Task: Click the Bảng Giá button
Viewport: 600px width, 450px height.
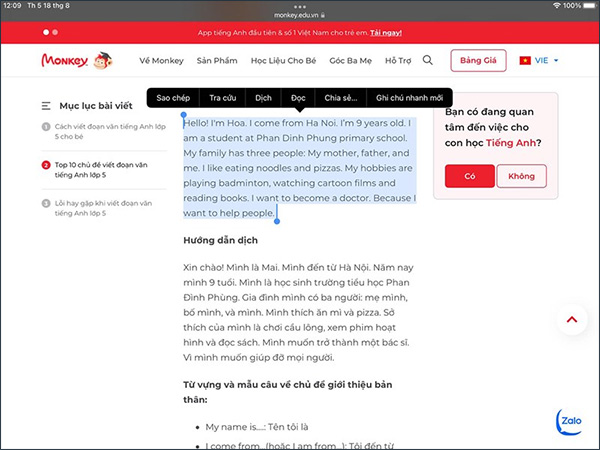Action: point(478,60)
